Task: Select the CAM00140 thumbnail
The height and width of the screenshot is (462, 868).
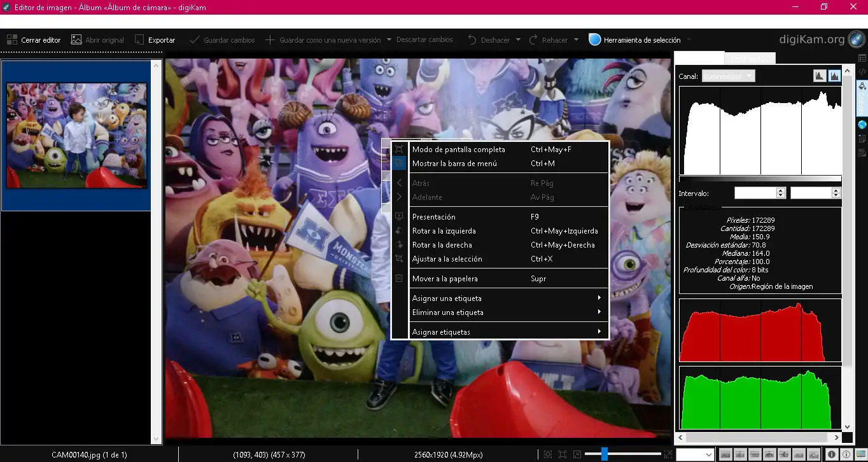Action: [76, 135]
